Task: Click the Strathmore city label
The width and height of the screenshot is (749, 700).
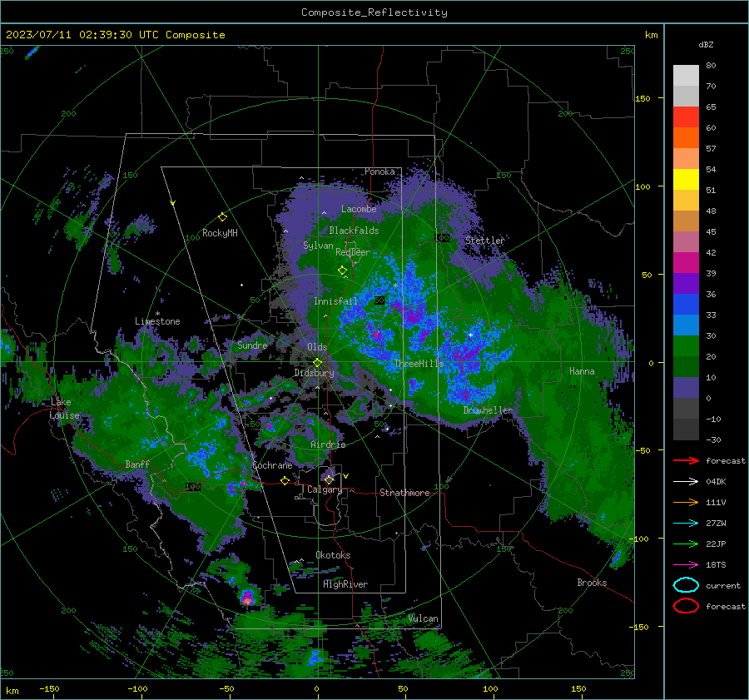Action: [404, 493]
